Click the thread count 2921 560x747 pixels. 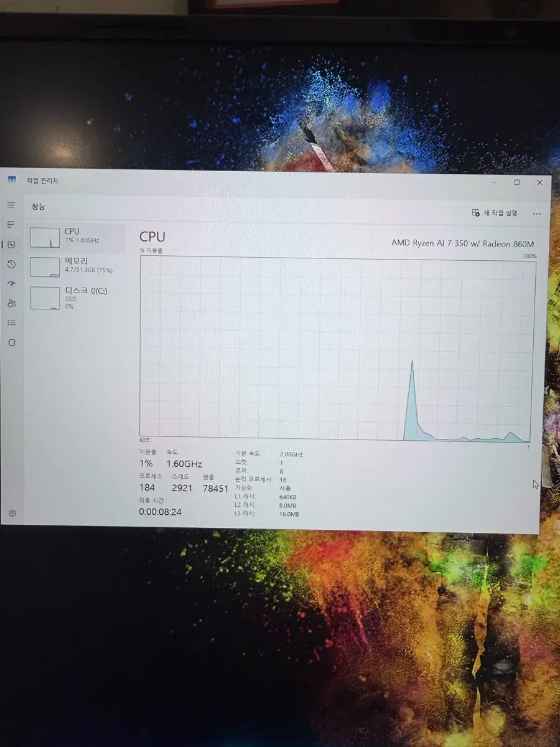[x=182, y=488]
